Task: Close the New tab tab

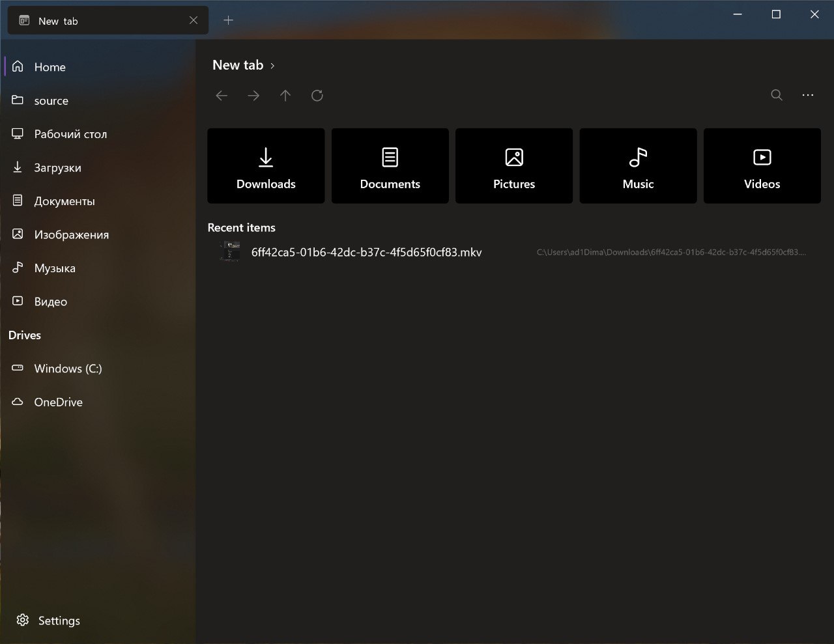Action: [x=194, y=20]
